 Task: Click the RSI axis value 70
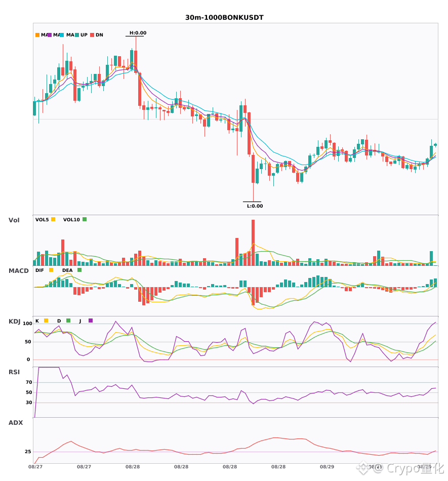(29, 382)
